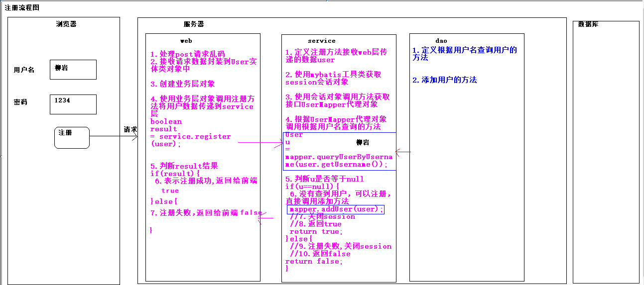Click the 密码 input field showing 1234
644x285 pixels.
[73, 104]
